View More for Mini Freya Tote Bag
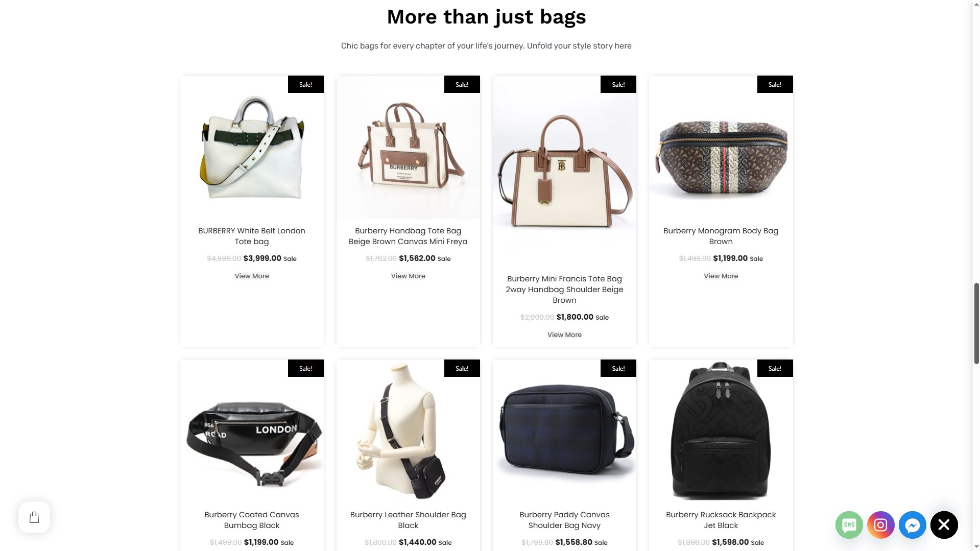Screen dimensions: 980x551 408,276
